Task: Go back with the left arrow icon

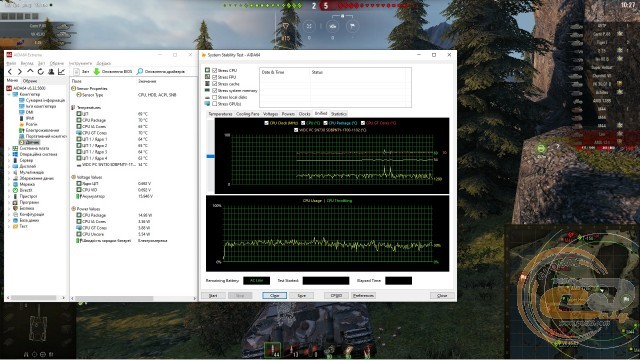Action: (x=10, y=72)
